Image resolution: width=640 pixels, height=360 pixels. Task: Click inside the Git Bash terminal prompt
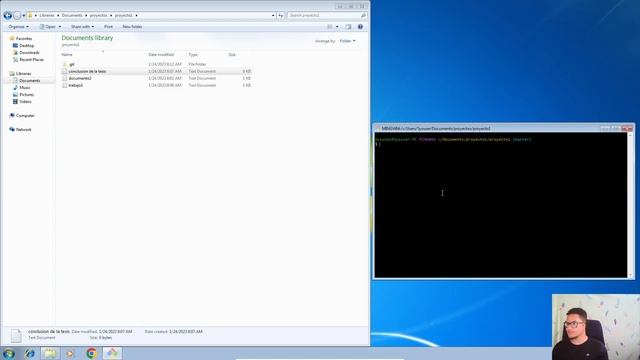[x=501, y=205]
